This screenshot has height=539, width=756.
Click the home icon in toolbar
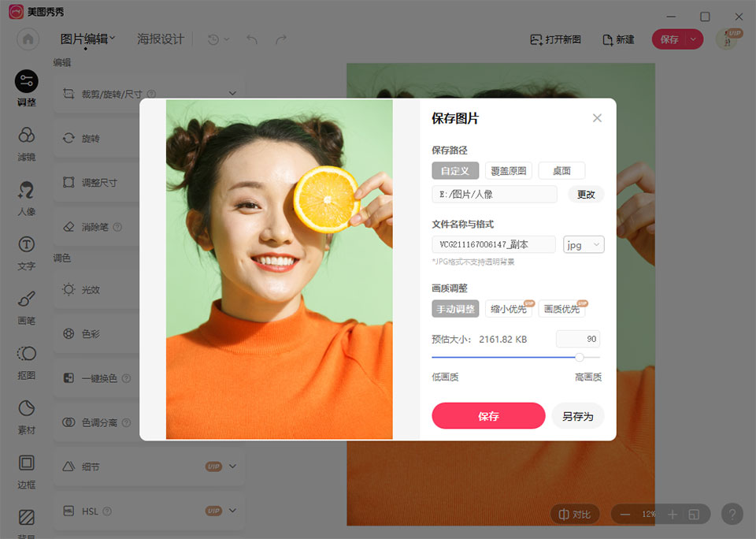tap(28, 39)
